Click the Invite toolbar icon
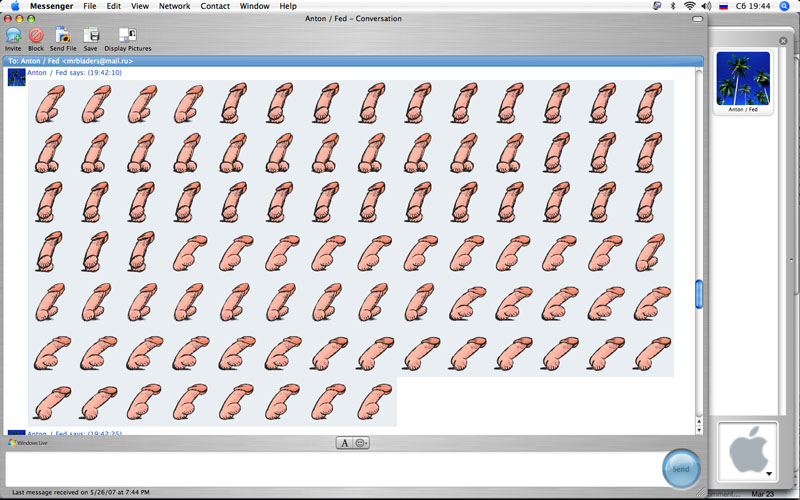The width and height of the screenshot is (800, 500). (13, 36)
